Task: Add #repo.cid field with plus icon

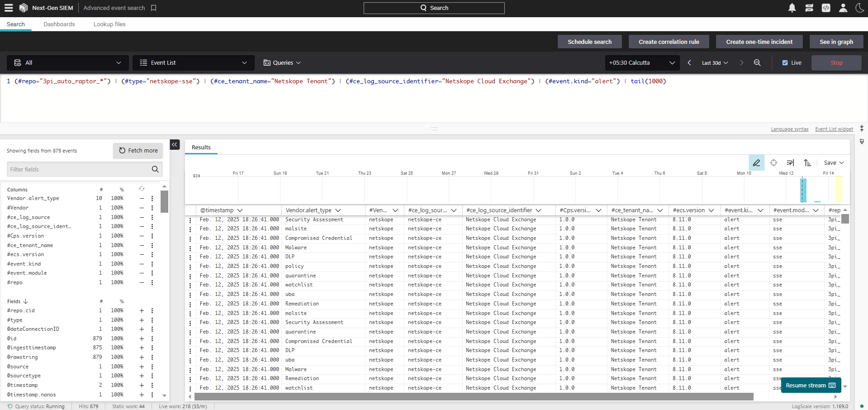Action: (142, 310)
